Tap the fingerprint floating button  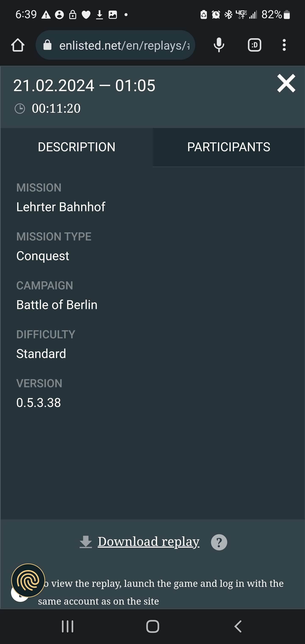coord(28,580)
